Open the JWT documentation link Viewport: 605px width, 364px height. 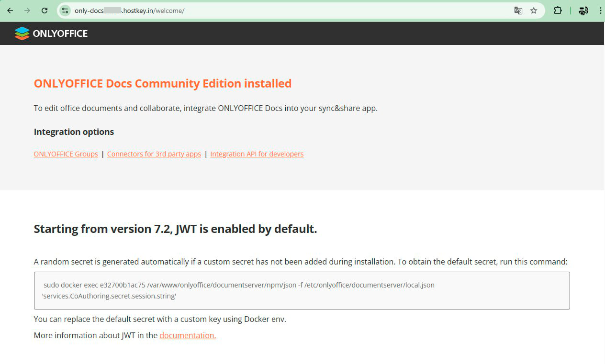point(188,335)
